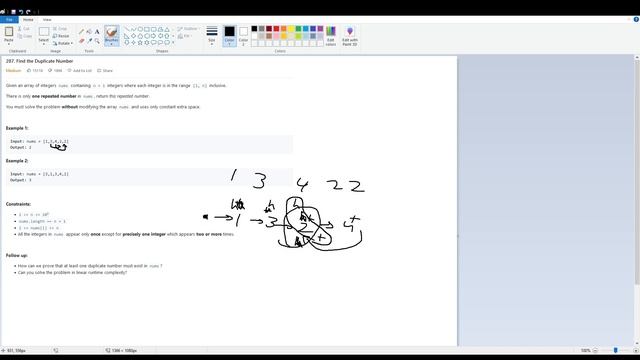Pick the orange palette color

pyautogui.click(x=284, y=29)
